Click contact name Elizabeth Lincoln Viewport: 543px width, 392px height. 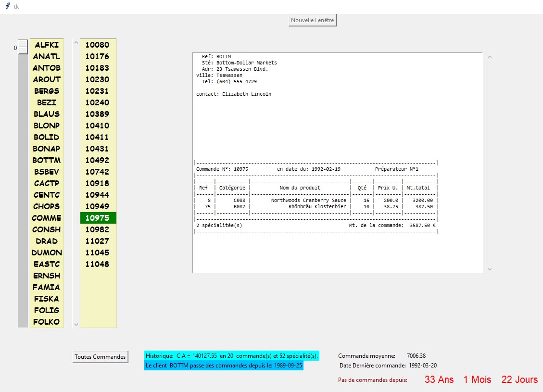click(247, 94)
